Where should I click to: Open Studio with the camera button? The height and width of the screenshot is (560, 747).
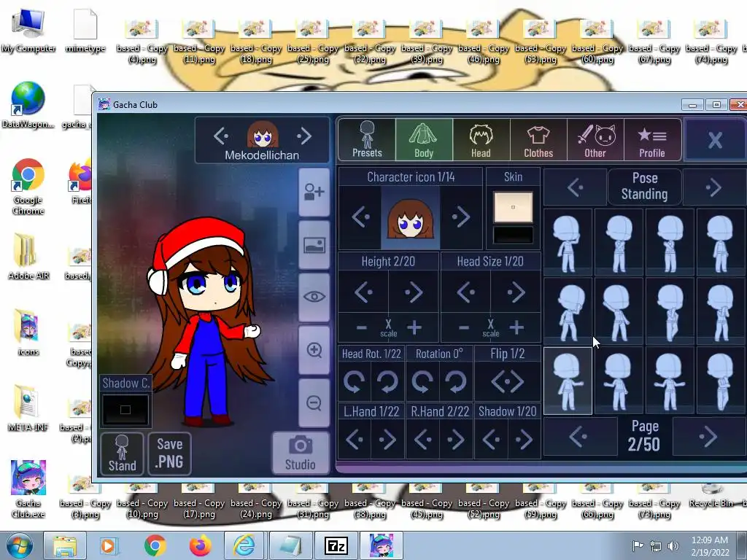(x=301, y=453)
